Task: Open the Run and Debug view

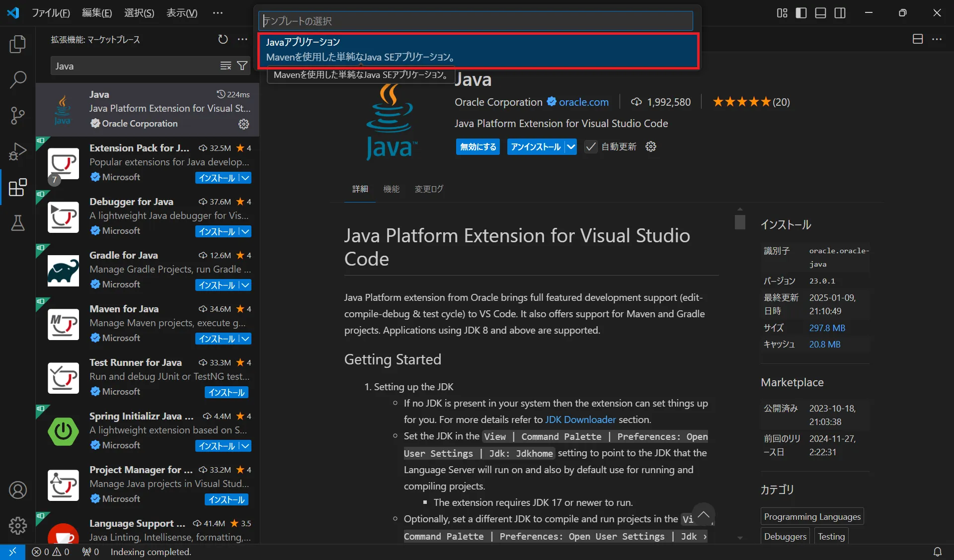Action: [x=18, y=151]
